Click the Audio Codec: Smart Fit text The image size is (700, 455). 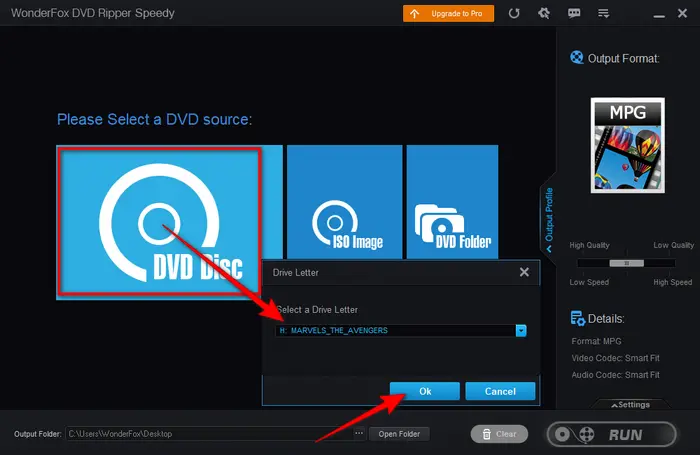[615, 375]
